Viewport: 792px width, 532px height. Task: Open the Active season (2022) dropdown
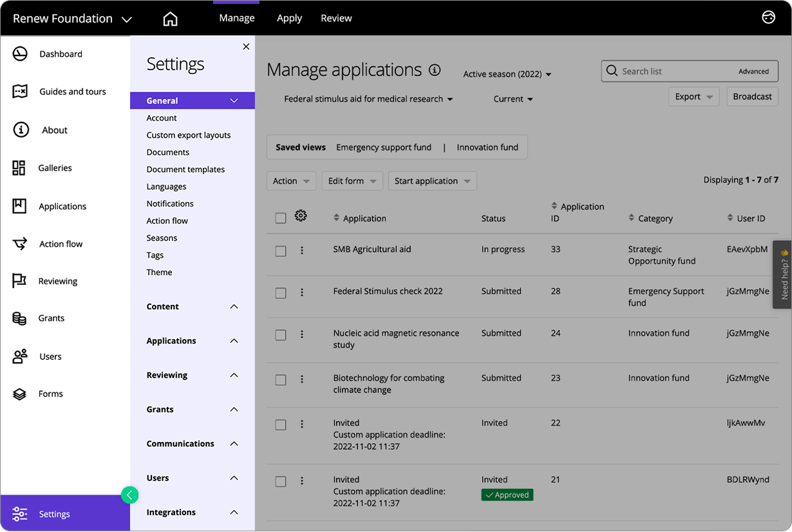tap(506, 73)
